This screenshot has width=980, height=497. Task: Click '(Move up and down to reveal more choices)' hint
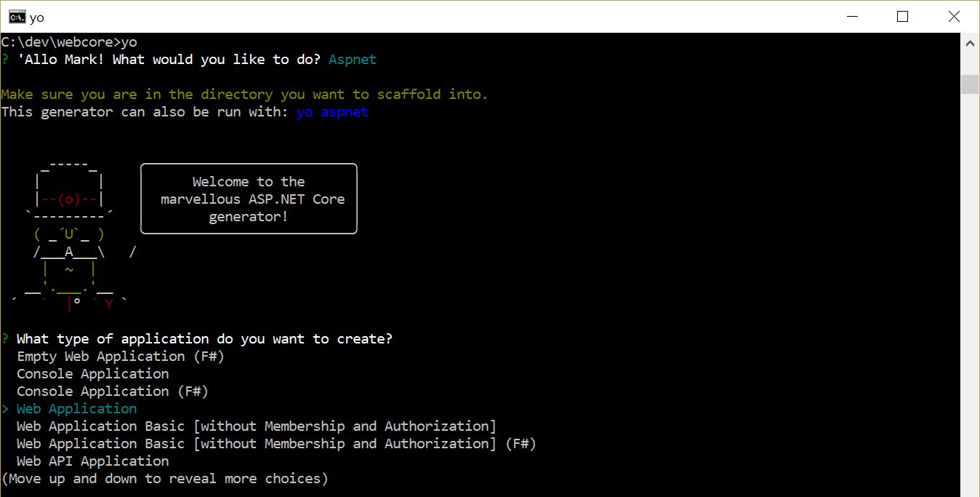165,479
